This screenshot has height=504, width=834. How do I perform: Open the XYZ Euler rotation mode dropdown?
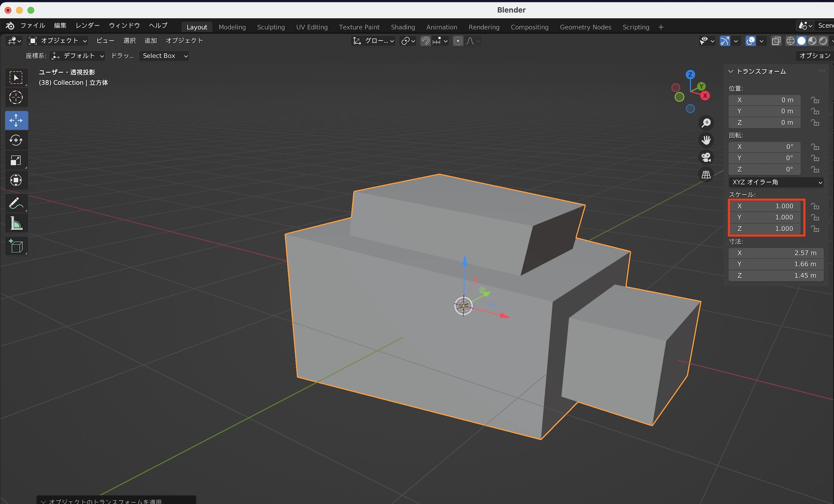[x=776, y=182]
